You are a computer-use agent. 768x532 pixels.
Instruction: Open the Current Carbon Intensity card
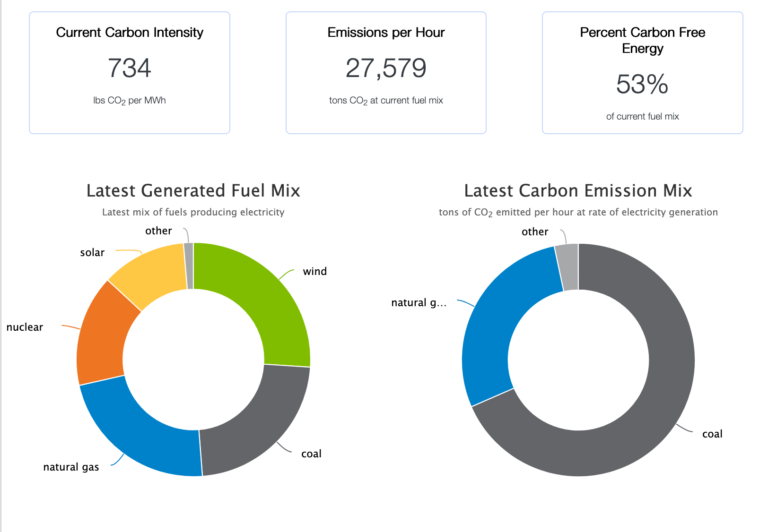point(130,73)
